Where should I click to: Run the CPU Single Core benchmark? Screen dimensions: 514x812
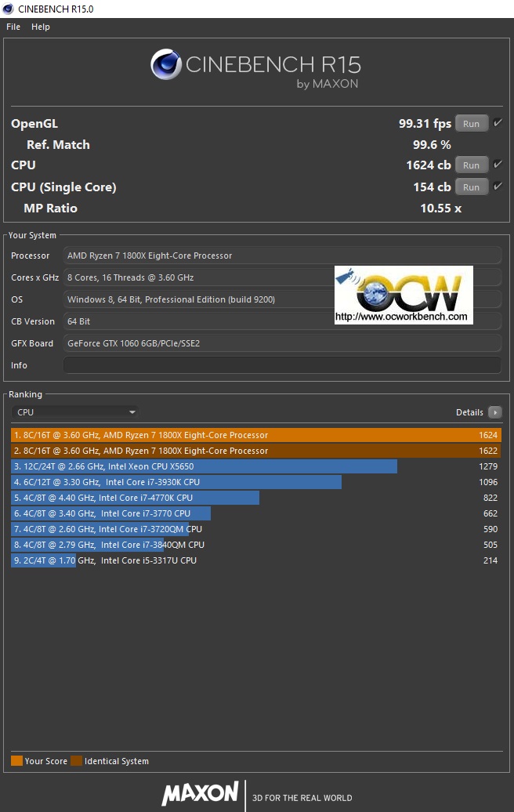pyautogui.click(x=471, y=187)
